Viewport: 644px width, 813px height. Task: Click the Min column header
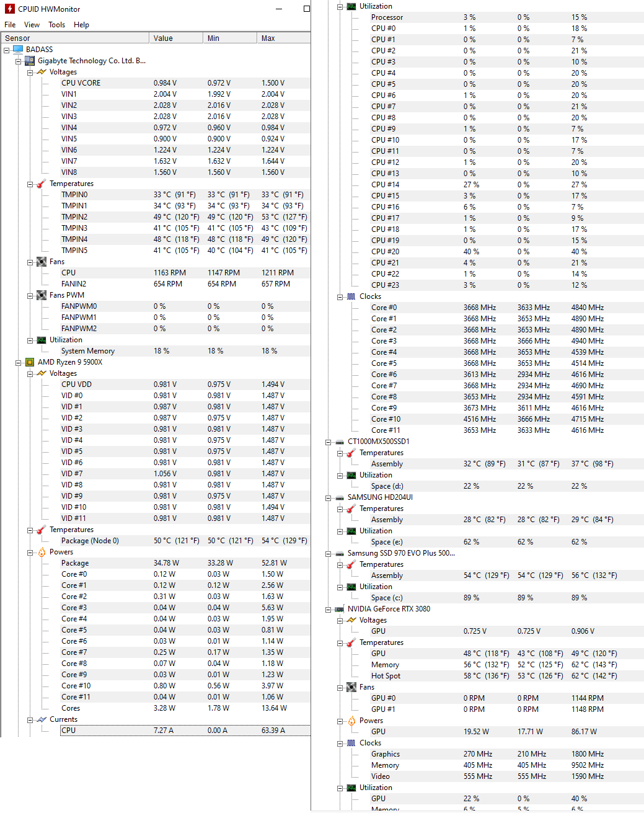pos(230,38)
